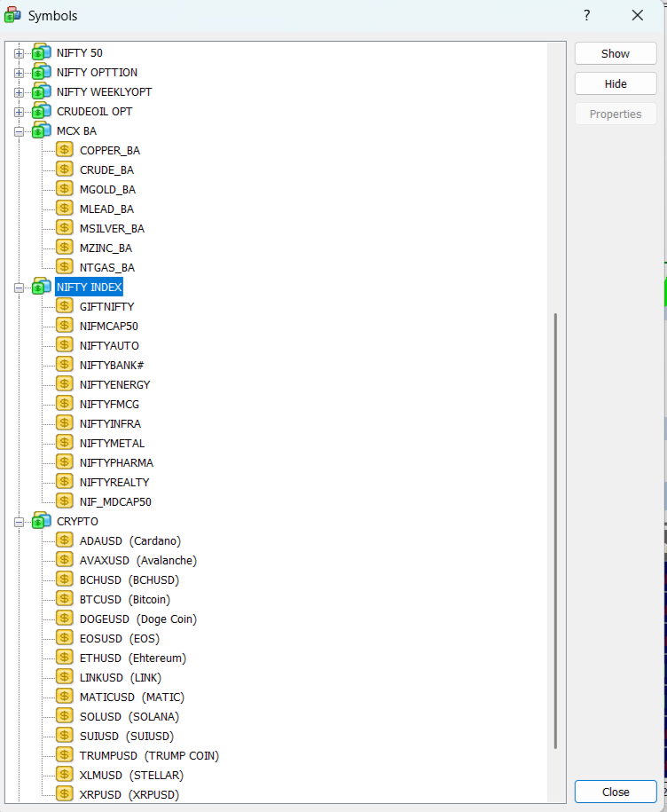Collapse the CRYPTO symbol group
The width and height of the screenshot is (667, 812).
pos(19,522)
